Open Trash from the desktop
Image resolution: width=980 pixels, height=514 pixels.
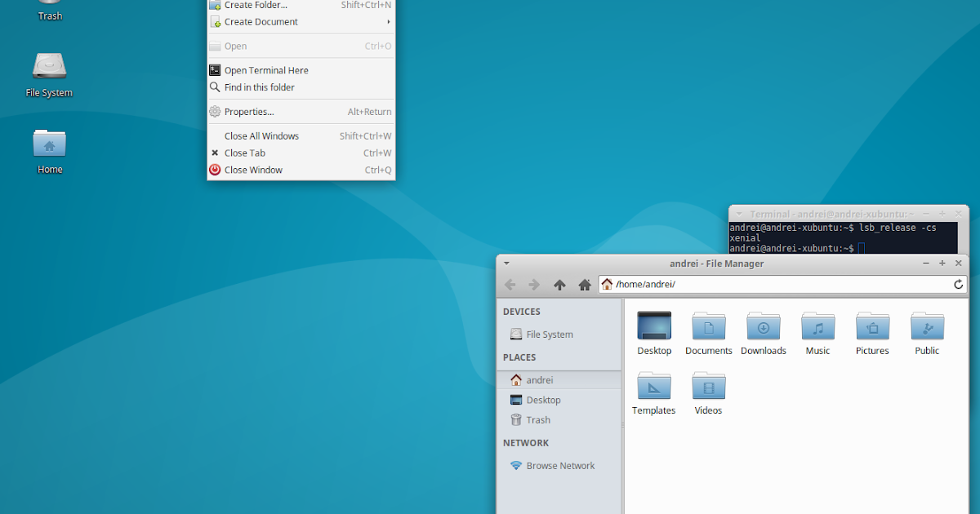point(49,11)
